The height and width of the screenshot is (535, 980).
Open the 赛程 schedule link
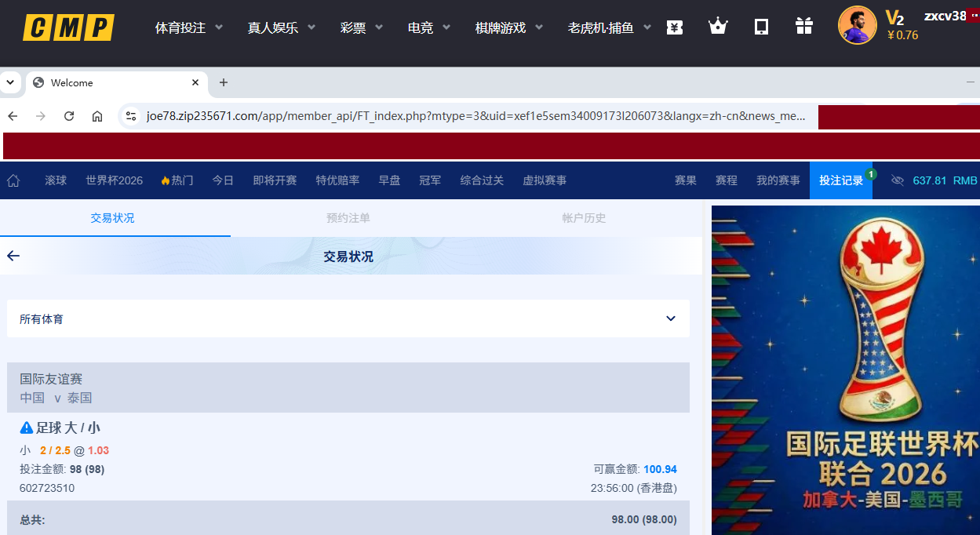point(727,180)
